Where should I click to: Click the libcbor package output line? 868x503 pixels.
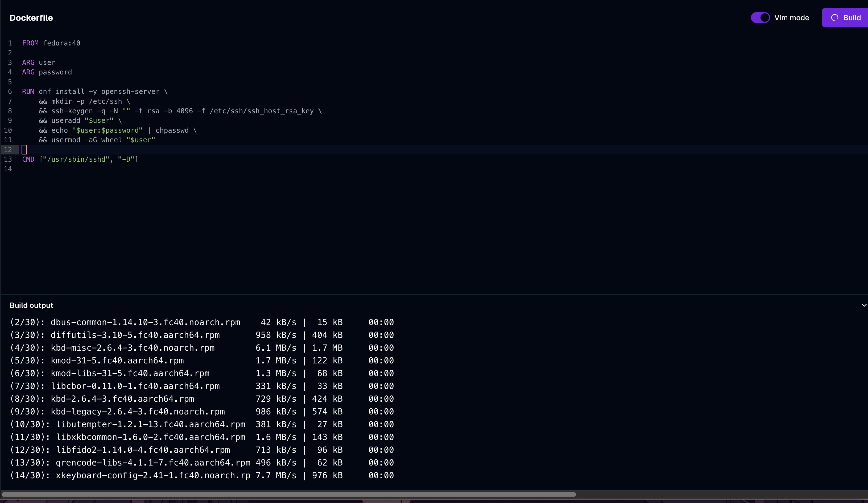click(202, 386)
